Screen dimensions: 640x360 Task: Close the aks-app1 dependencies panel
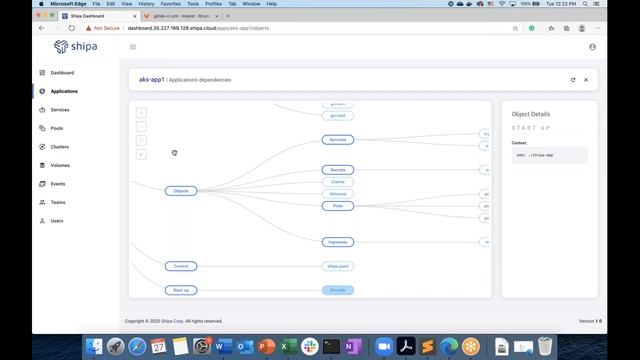click(586, 80)
